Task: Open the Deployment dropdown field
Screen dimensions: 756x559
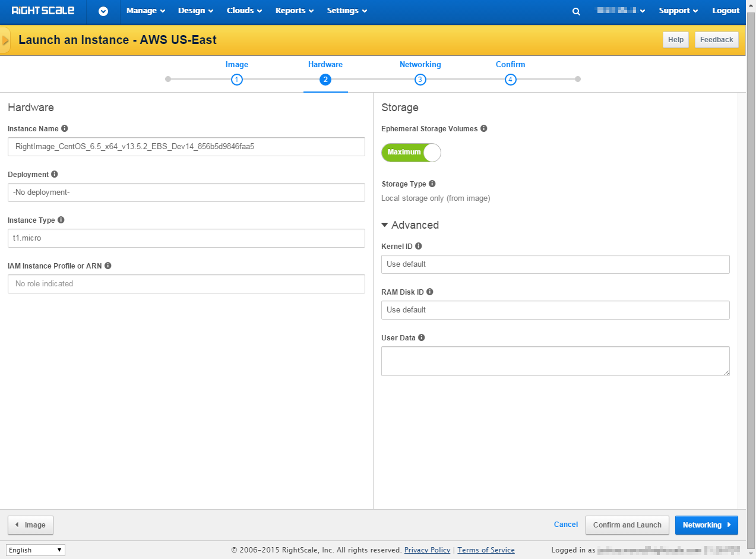Action: click(x=186, y=192)
